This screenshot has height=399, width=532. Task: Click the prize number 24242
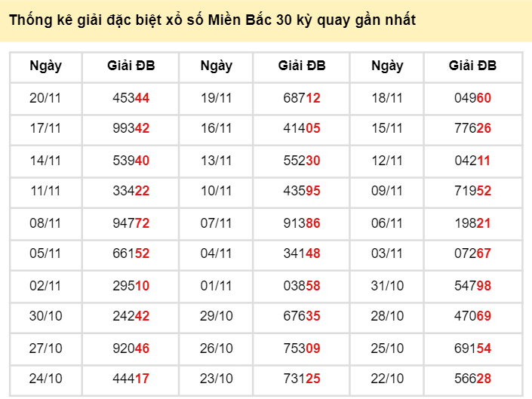tap(131, 316)
